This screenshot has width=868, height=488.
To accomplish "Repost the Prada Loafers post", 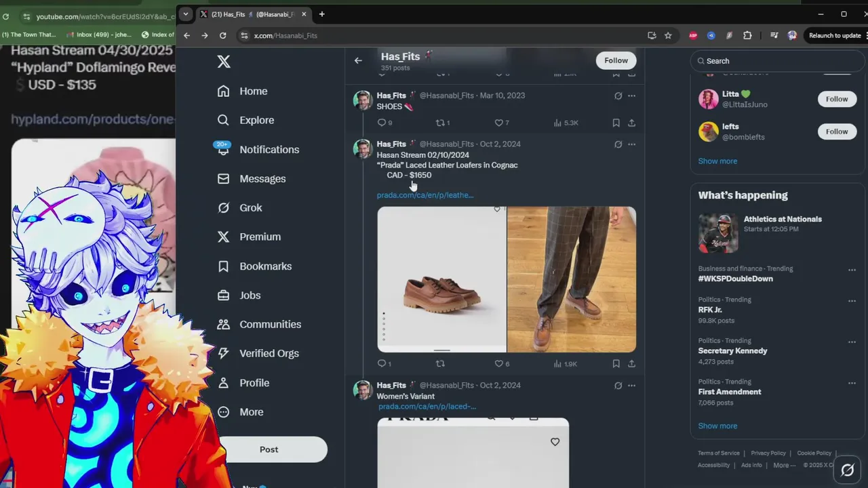I will point(440,364).
